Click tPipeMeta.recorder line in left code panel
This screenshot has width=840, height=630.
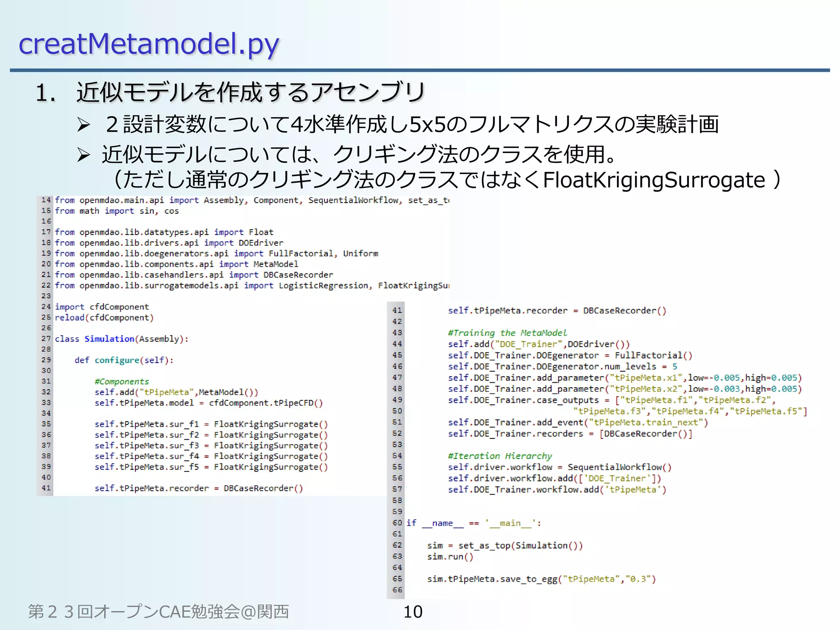point(199,488)
